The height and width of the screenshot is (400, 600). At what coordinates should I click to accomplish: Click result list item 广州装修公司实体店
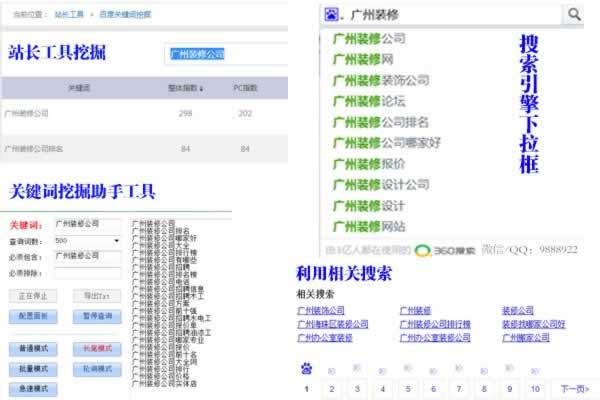coord(164,384)
